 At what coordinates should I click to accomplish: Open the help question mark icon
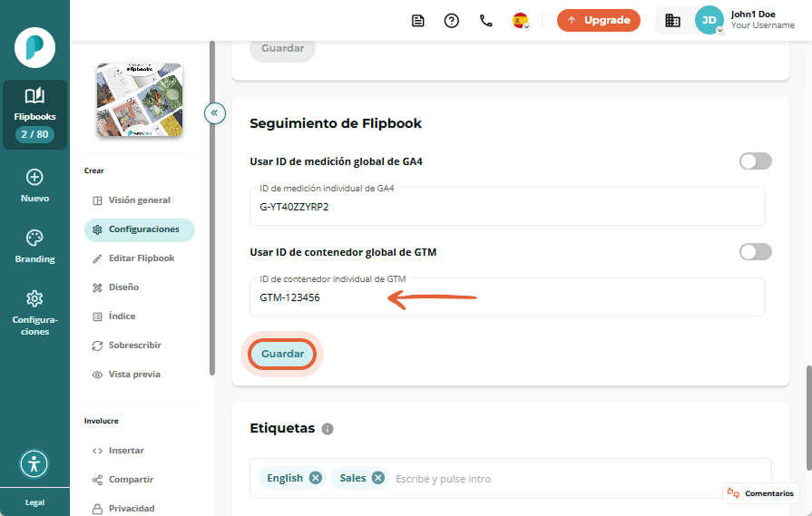coord(452,21)
